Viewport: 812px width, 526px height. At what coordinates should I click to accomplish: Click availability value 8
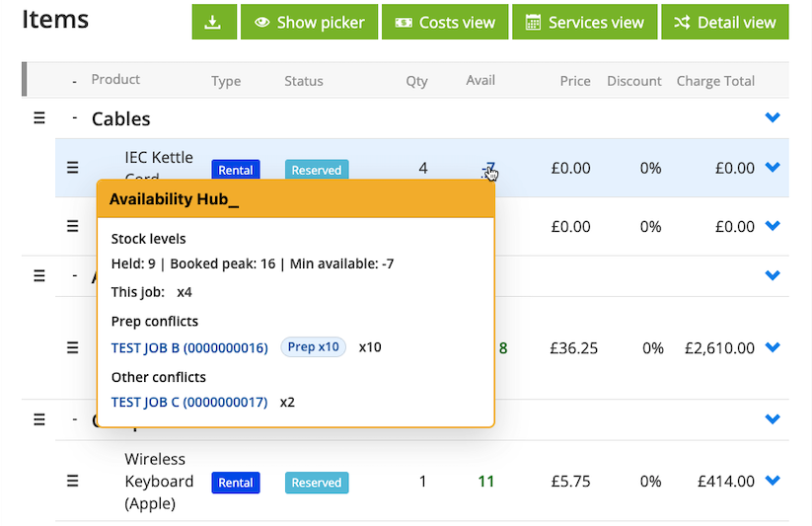pyautogui.click(x=503, y=348)
